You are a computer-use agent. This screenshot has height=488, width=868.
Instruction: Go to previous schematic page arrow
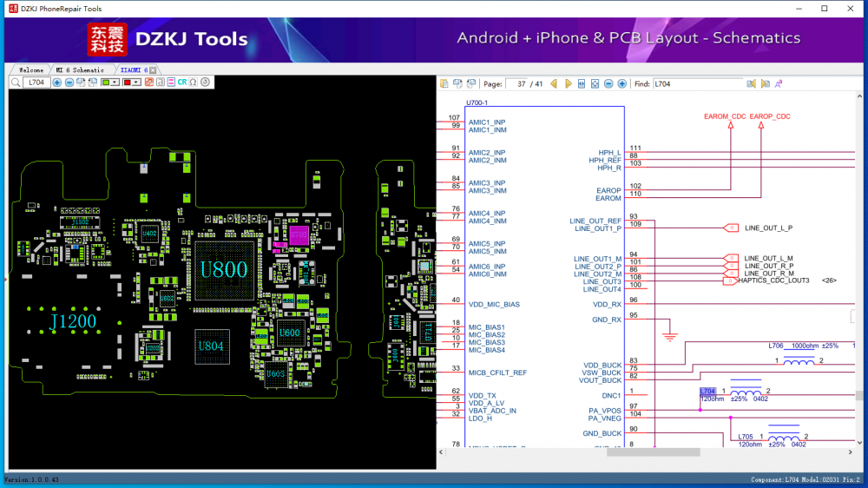[554, 83]
